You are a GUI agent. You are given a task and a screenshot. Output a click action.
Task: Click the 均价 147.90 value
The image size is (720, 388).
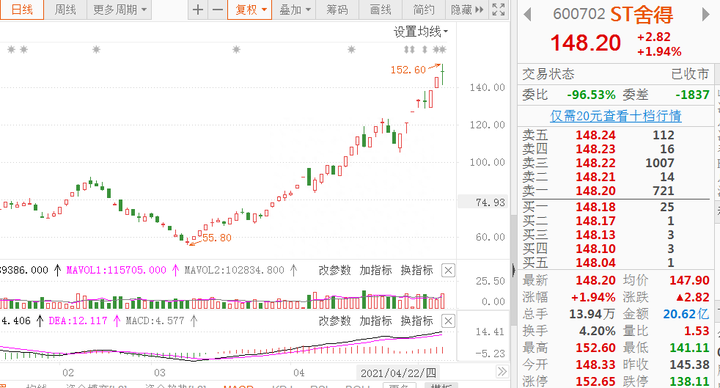689,280
